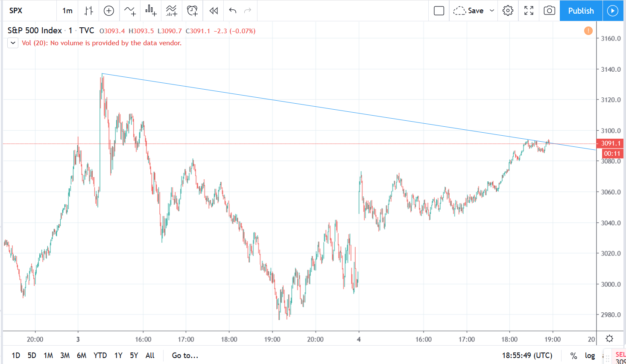The height and width of the screenshot is (364, 626).
Task: Open the Indicators icon
Action: [130, 11]
